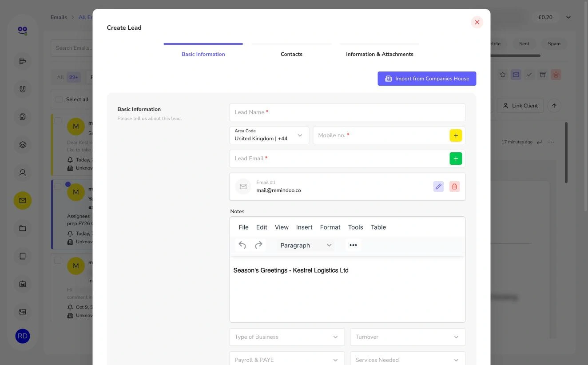Close the Create Lead dialog
Screen dimensions: 588x365
pyautogui.click(x=477, y=22)
